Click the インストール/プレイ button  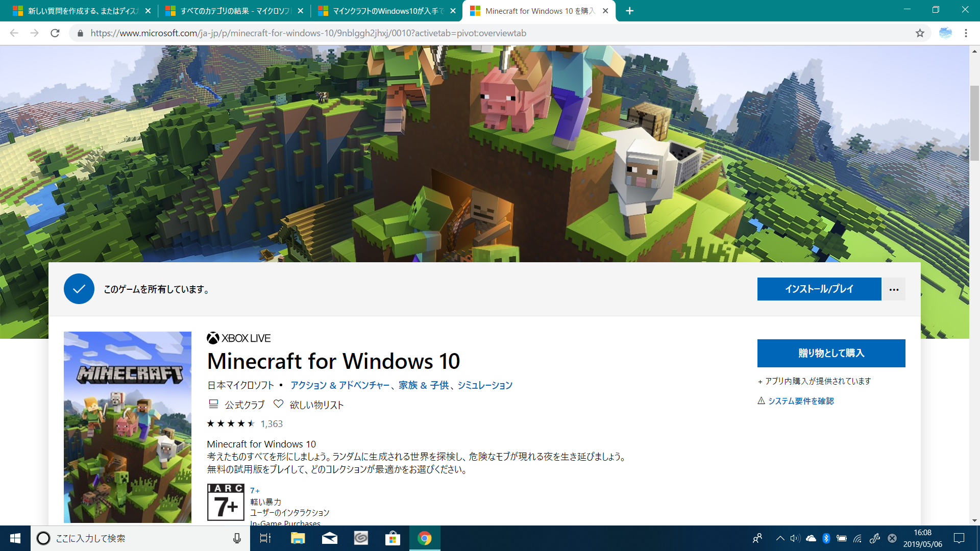click(x=819, y=289)
